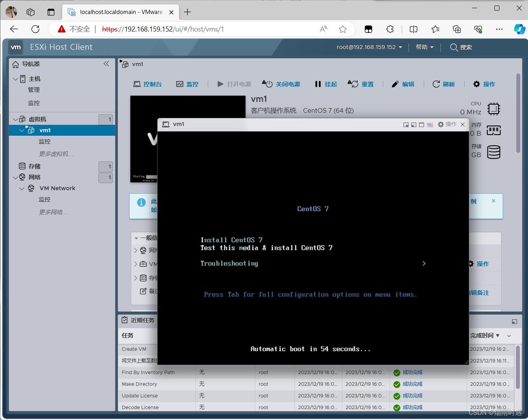
Task: Edit the VM with 编辑 button
Action: tap(403, 84)
